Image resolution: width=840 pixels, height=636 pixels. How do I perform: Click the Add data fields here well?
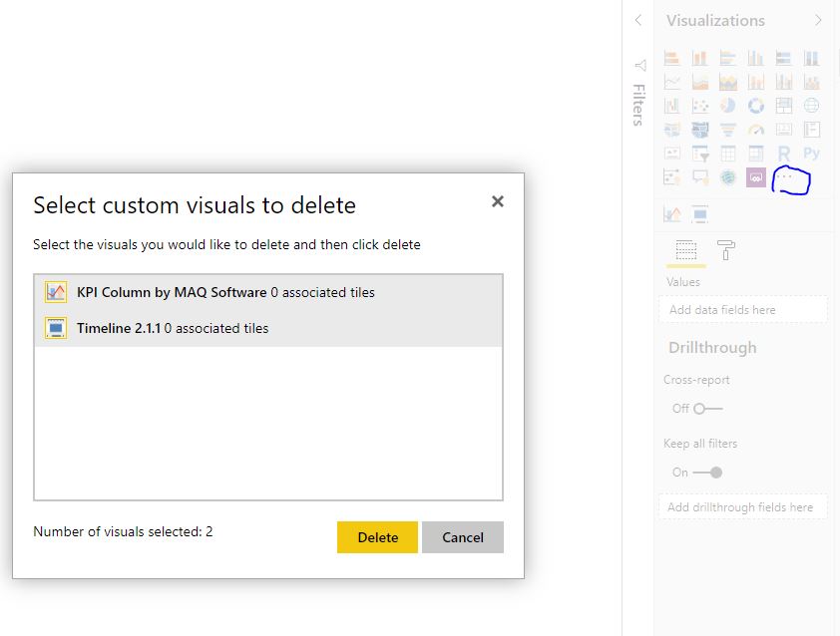(743, 309)
